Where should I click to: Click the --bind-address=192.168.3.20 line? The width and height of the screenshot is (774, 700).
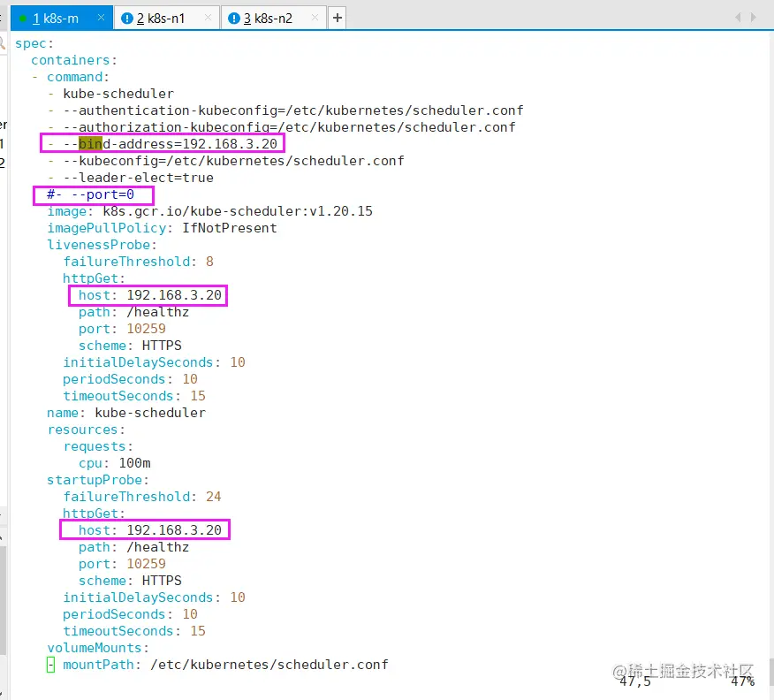163,144
